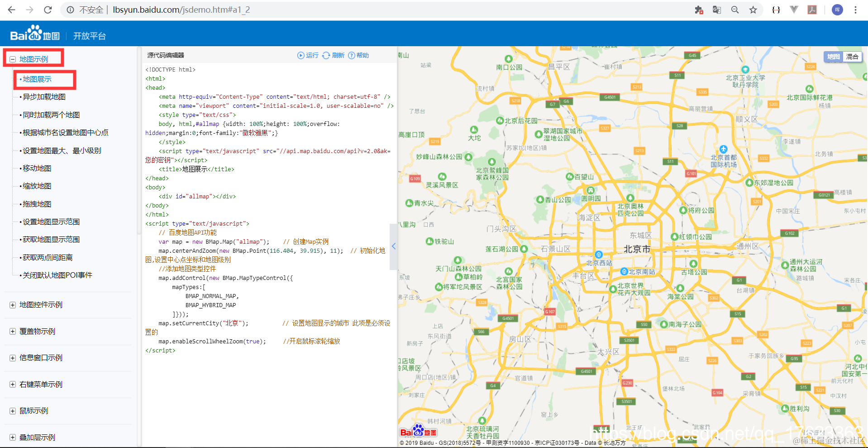Image resolution: width=868 pixels, height=448 pixels.
Task: Expand the 鼠标示例 section
Action: tap(13, 411)
